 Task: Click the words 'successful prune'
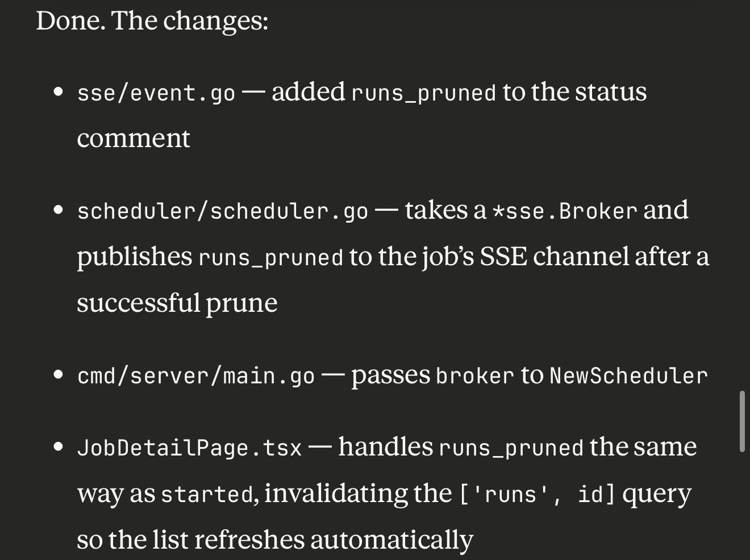(x=177, y=303)
